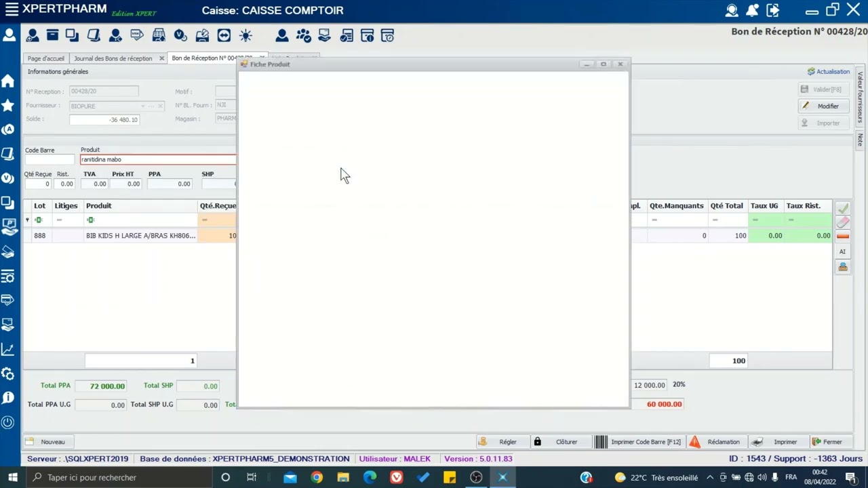Image resolution: width=868 pixels, height=488 pixels.
Task: Open the settings gear sidebar icon
Action: click(x=8, y=374)
